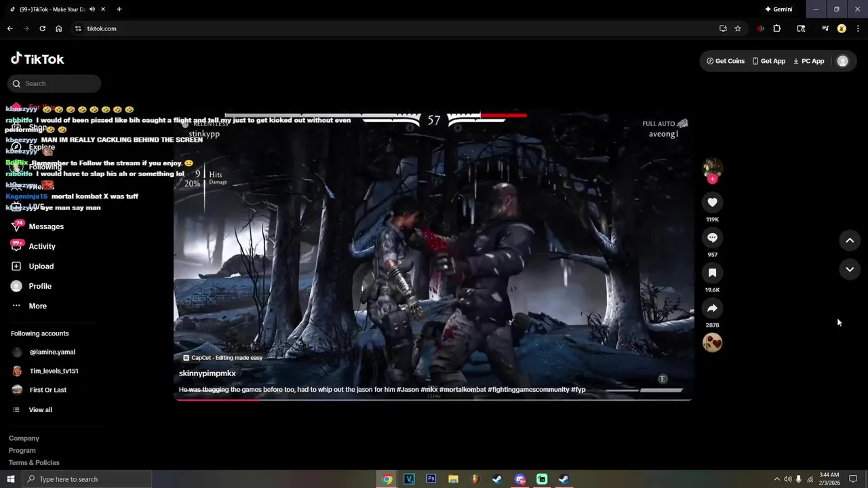Expand the Program footer section
Image resolution: width=868 pixels, height=488 pixels.
(x=22, y=451)
